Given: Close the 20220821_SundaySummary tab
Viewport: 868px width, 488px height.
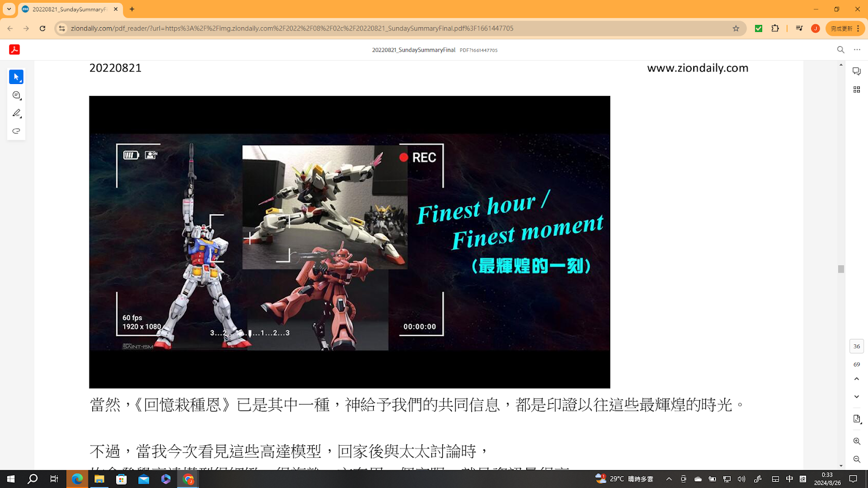Looking at the screenshot, I should pyautogui.click(x=116, y=9).
